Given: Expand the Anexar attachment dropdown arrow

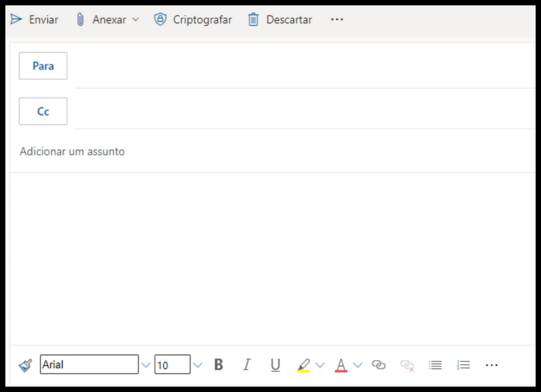Looking at the screenshot, I should pyautogui.click(x=136, y=19).
